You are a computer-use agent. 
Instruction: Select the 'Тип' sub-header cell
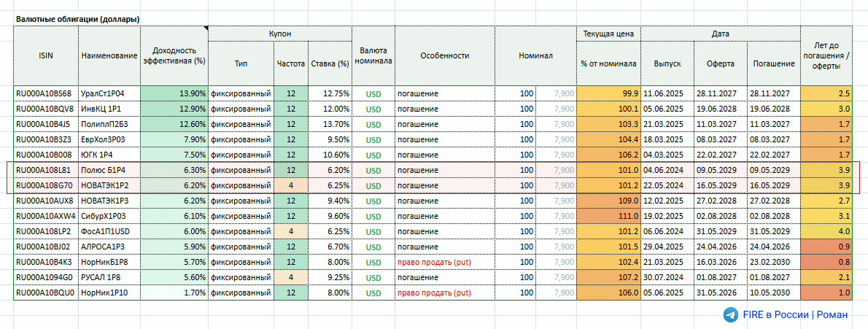[241, 63]
